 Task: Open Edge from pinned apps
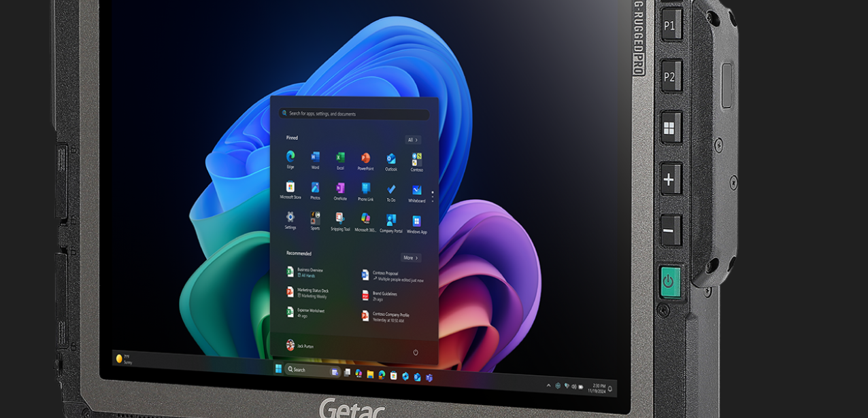click(290, 160)
